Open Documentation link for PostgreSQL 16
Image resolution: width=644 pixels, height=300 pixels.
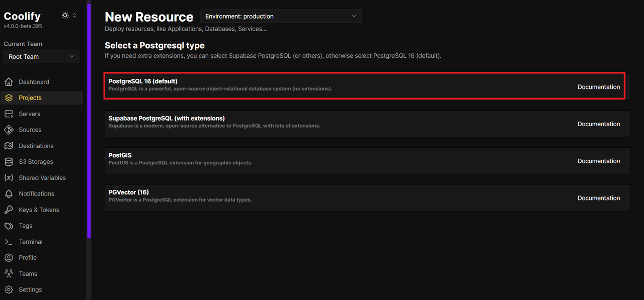point(599,87)
